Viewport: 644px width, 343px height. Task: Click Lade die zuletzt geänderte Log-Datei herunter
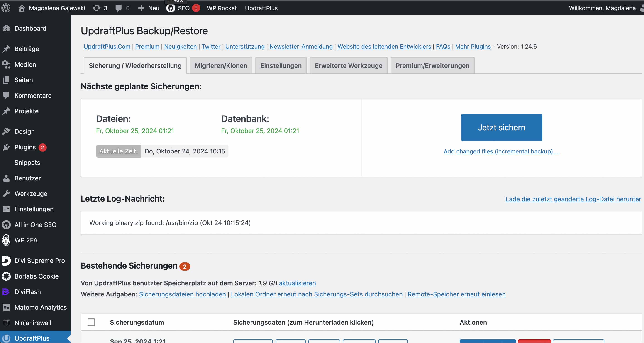pos(573,199)
